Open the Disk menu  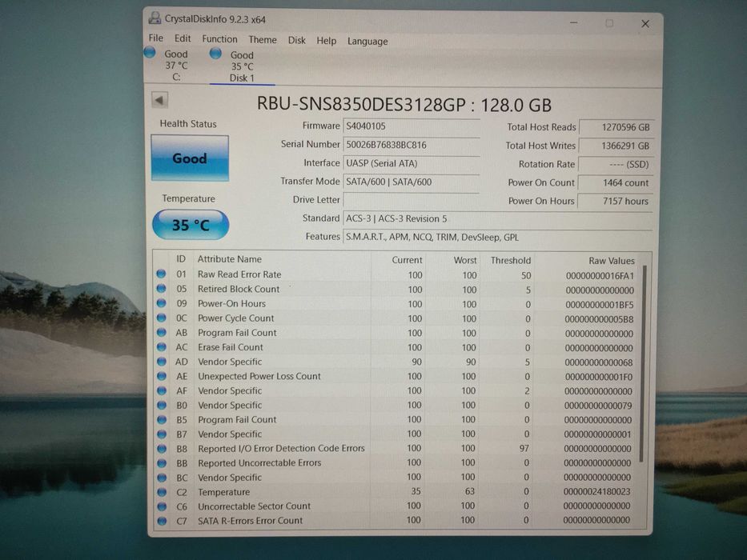pos(297,40)
